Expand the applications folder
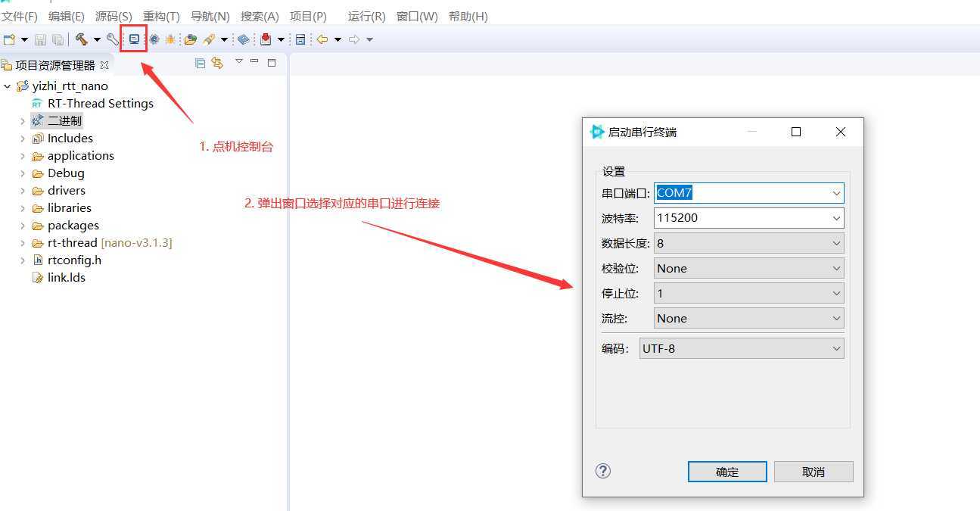This screenshot has width=980, height=511. [23, 156]
